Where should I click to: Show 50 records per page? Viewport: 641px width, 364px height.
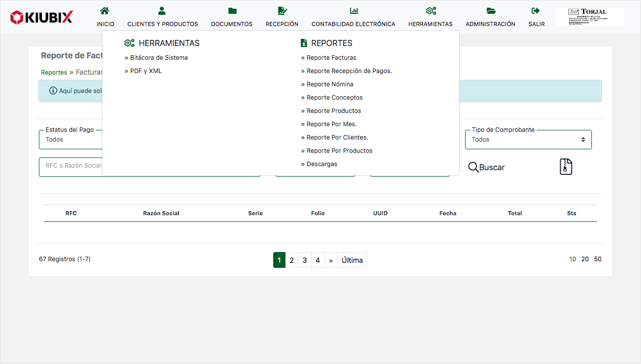click(x=598, y=259)
